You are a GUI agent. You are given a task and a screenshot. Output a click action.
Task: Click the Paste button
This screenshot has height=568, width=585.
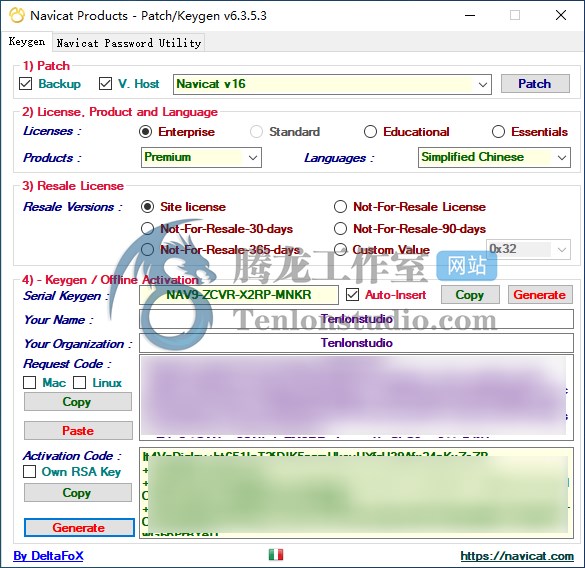click(78, 431)
